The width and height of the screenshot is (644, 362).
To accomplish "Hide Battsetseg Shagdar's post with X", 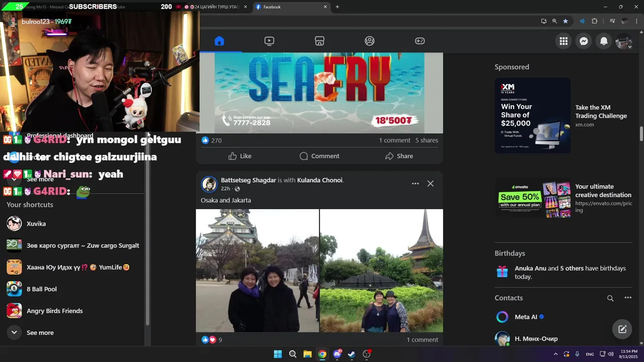I will point(430,184).
